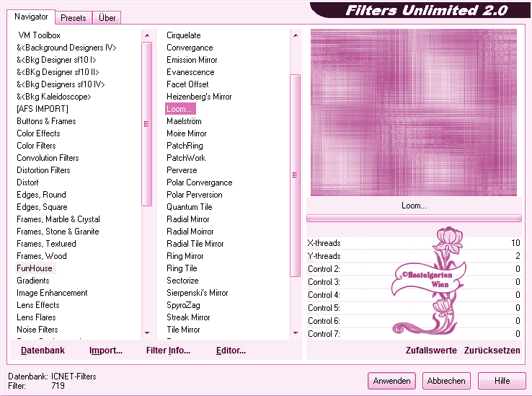Select &<Bkg Designers sf10 IV> category

pos(61,84)
